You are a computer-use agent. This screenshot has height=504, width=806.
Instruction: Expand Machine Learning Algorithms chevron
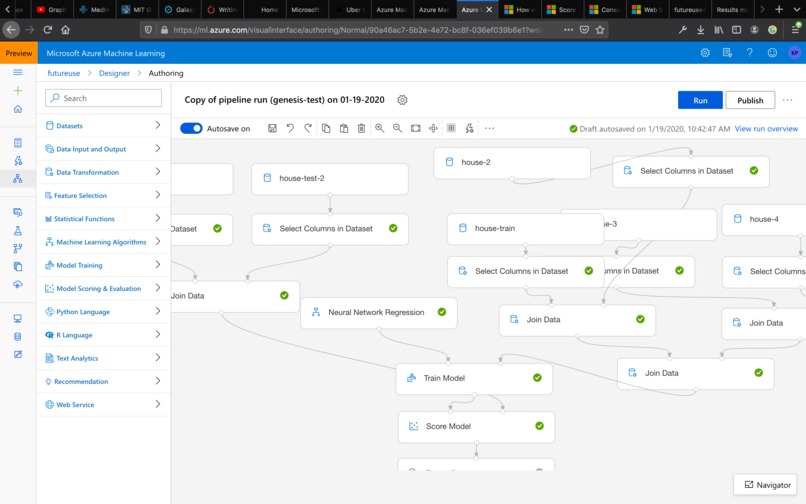pyautogui.click(x=158, y=241)
